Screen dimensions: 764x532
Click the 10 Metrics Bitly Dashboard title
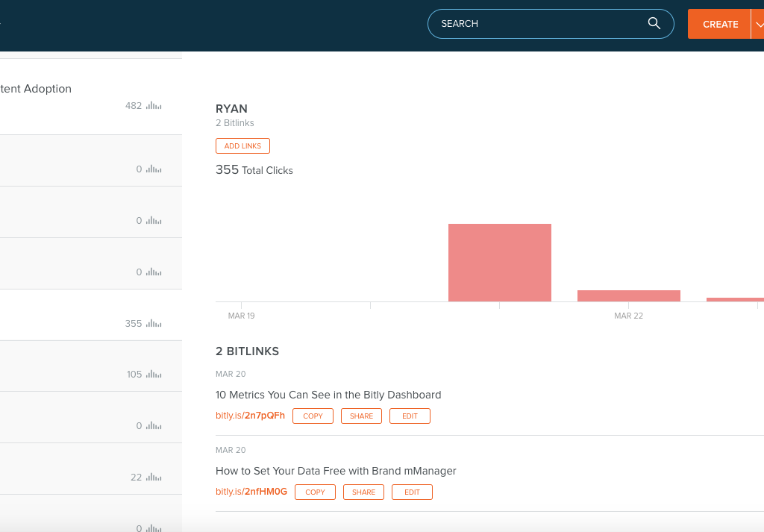pos(328,395)
